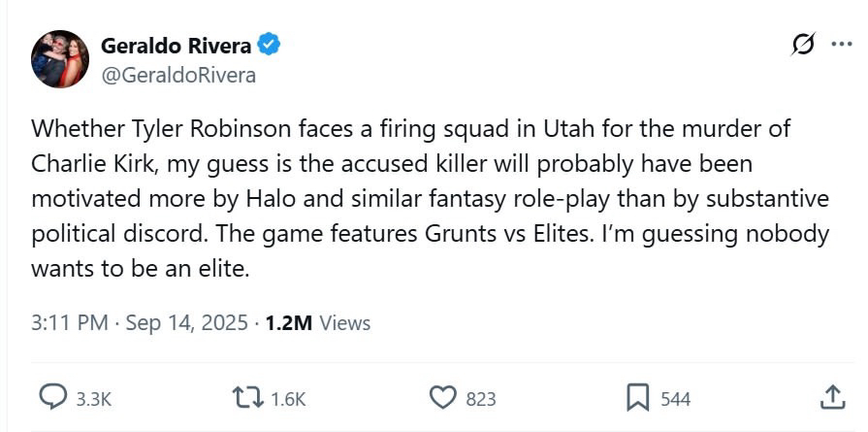Screen dimensions: 868x432
Task: Click the repost arrows icon
Action: (x=247, y=397)
